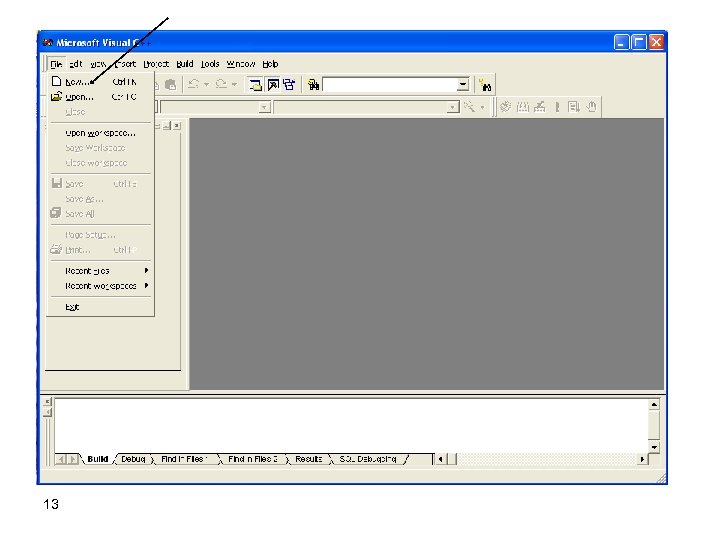Open the Help menu

point(270,64)
